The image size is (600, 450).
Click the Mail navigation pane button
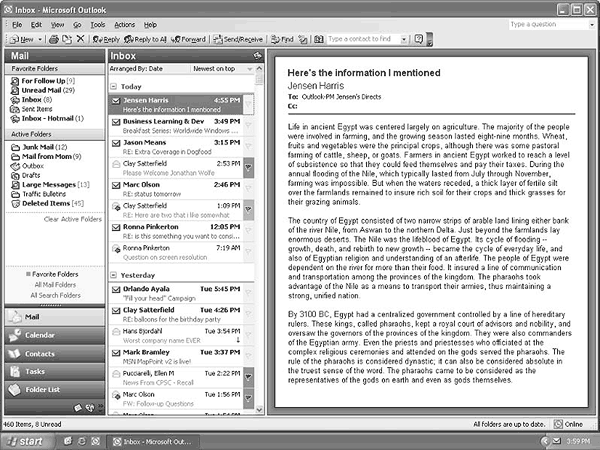(54, 317)
